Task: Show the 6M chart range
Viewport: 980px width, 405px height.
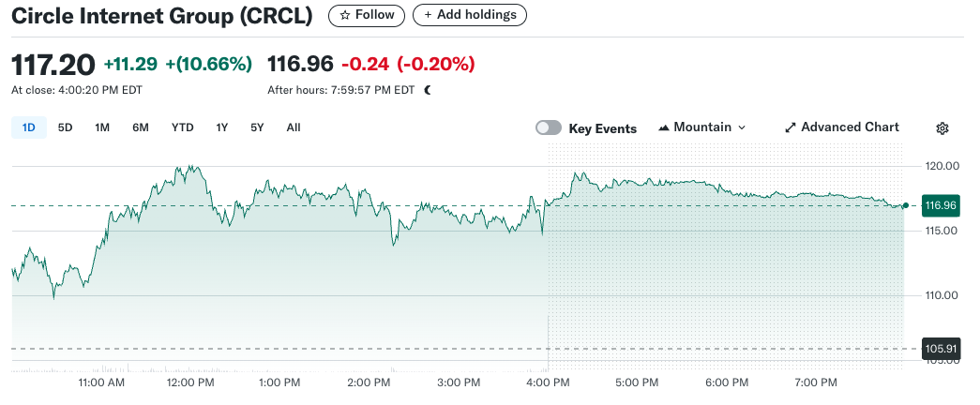Action: 140,127
